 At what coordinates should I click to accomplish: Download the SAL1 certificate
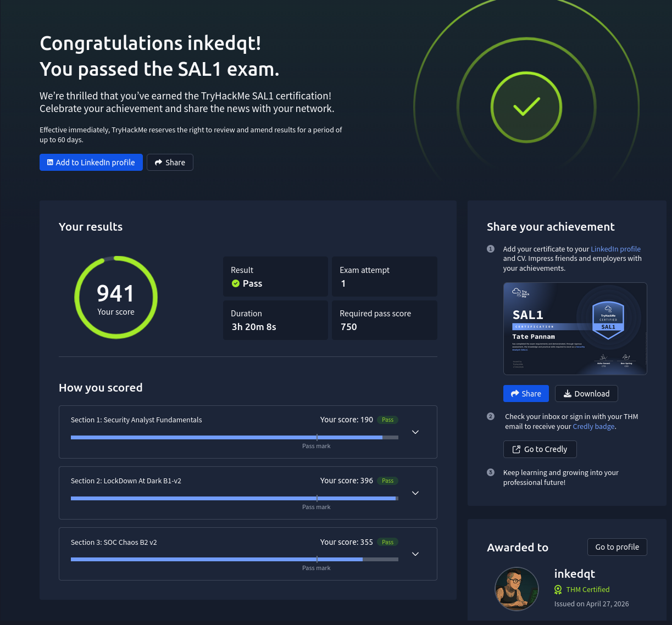point(586,394)
